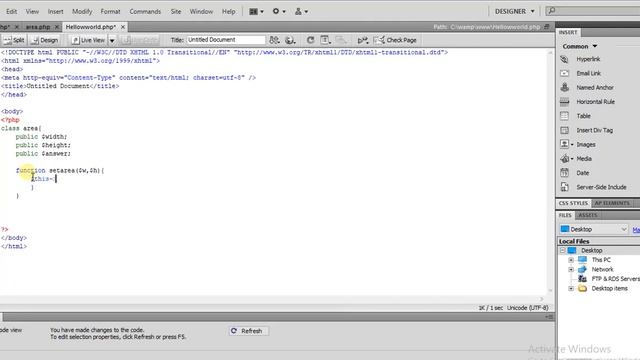
Task: Insert a Horizontal Rule
Action: pos(595,102)
